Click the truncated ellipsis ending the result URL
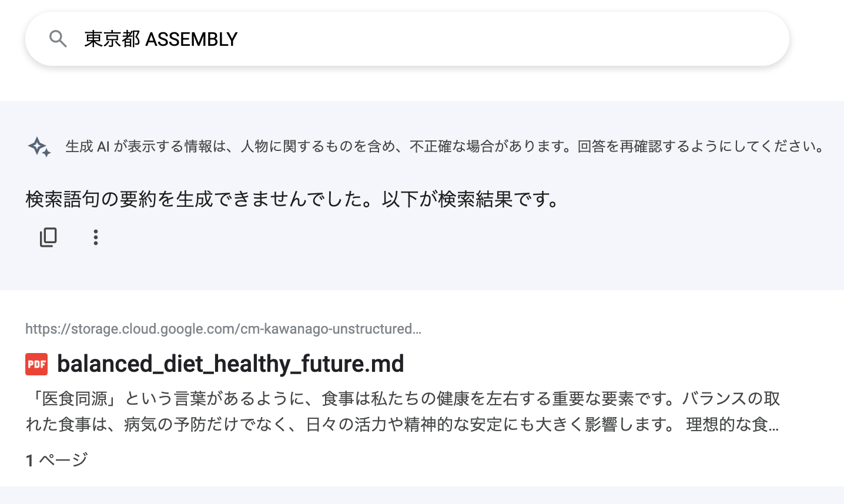 click(417, 329)
